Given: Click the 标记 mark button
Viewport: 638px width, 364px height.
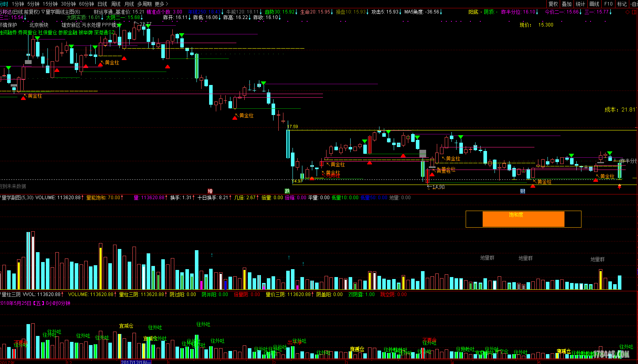Looking at the screenshot, I should pos(622,4).
